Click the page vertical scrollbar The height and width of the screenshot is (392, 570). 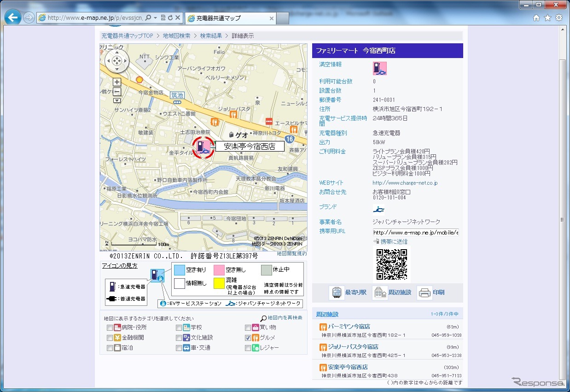[562, 219]
